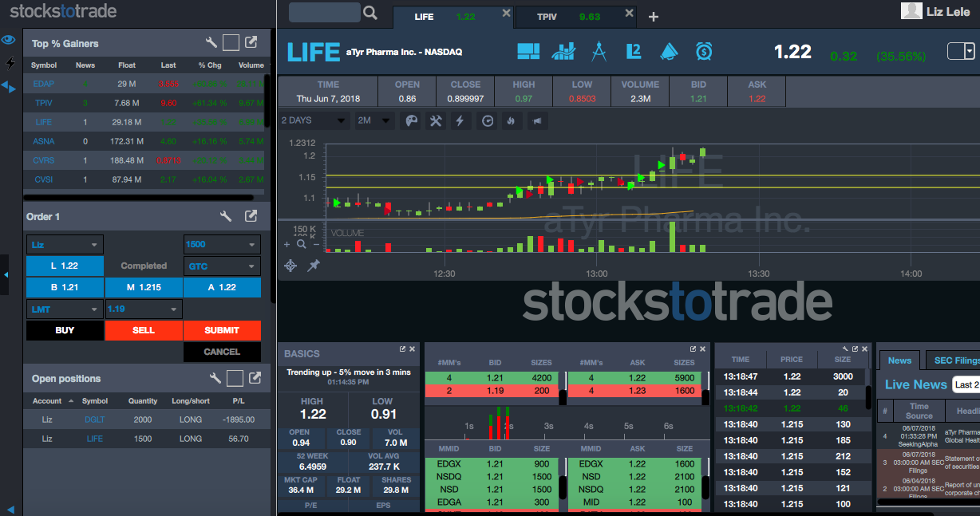Click the crosshair icon below the chart
Screen dimensions: 980x516
tap(290, 266)
